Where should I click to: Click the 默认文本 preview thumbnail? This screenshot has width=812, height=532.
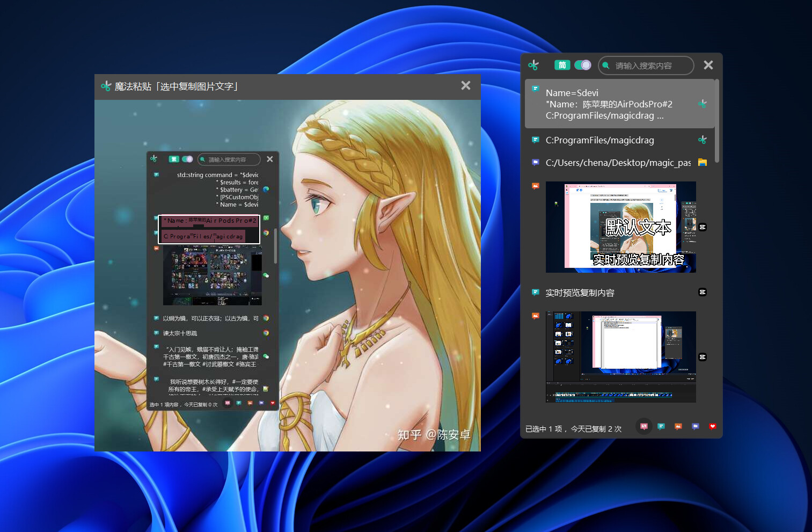click(620, 227)
